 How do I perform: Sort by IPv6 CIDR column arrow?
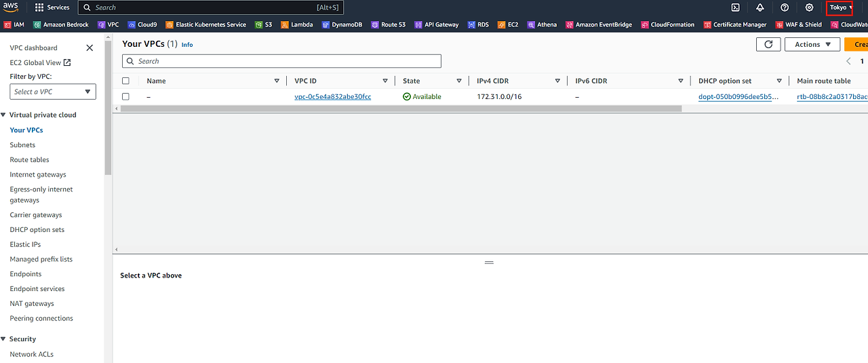(x=681, y=81)
